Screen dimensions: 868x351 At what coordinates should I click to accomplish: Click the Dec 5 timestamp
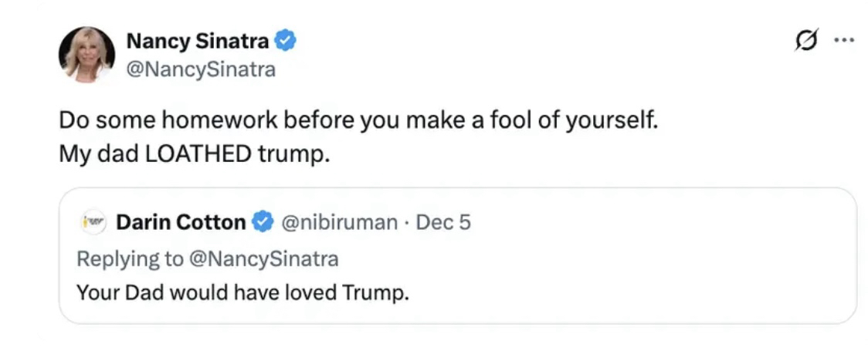[x=443, y=223]
